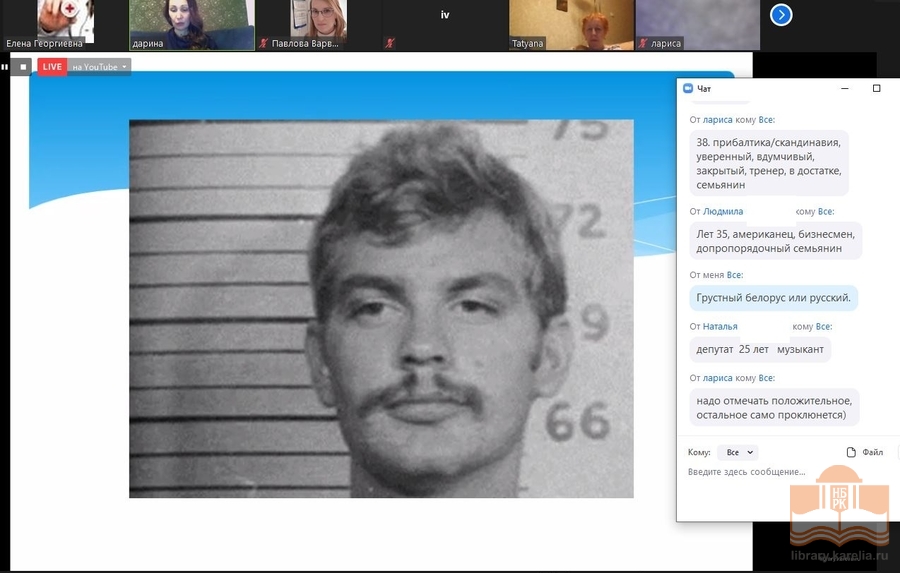Select Елена Георгиевна's video tile

[64, 25]
